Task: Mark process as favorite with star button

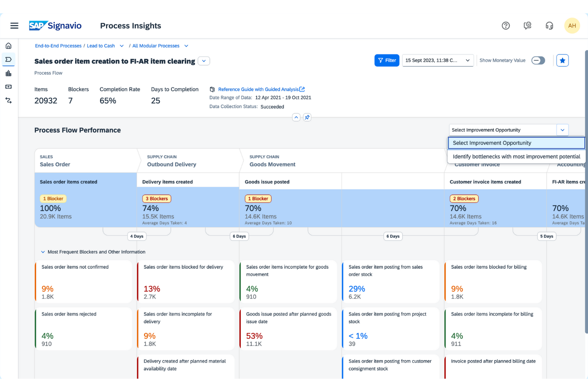Action: click(562, 60)
